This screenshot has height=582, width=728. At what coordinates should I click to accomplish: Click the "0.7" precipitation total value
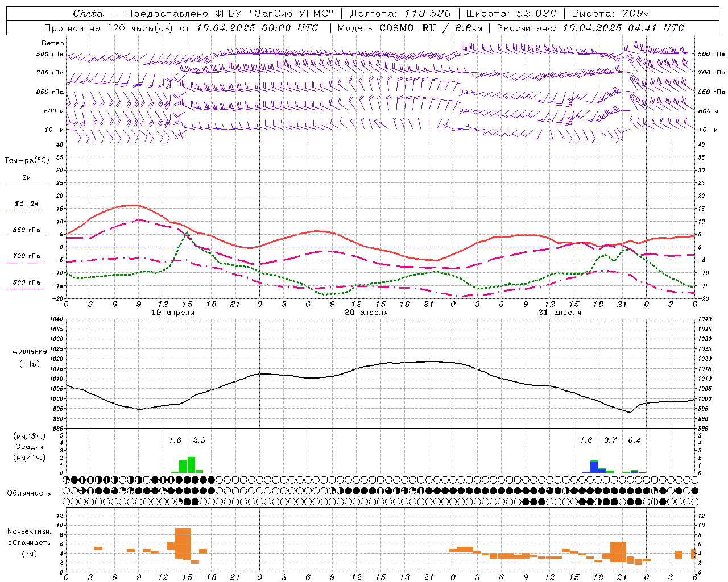point(610,440)
